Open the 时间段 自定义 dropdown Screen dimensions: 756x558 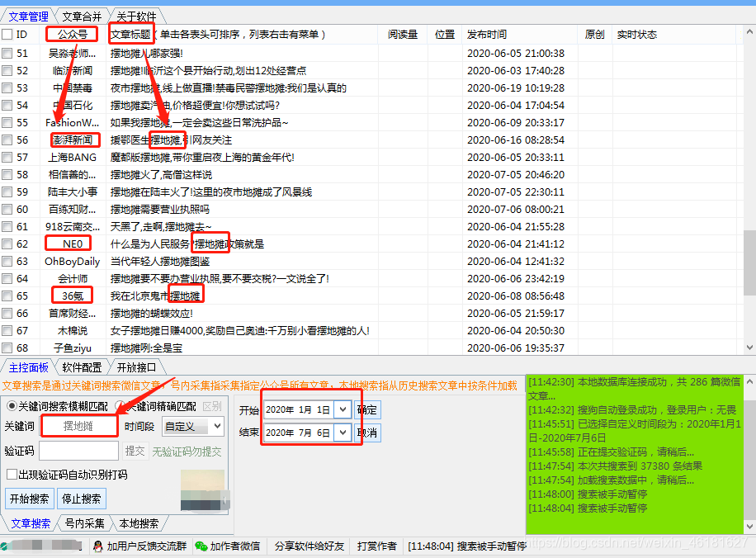pos(193,426)
